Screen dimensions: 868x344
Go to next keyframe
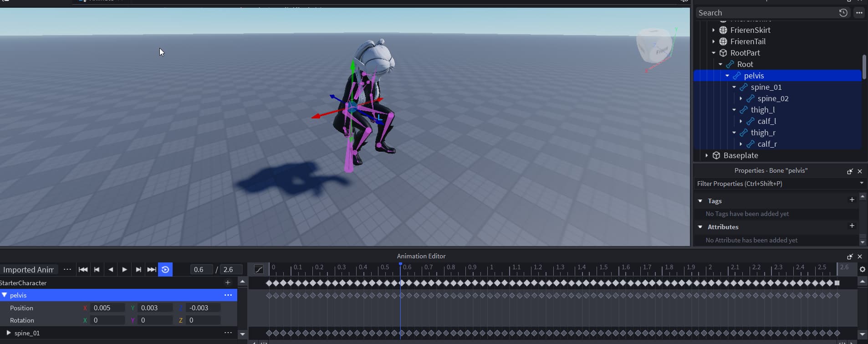tap(138, 270)
